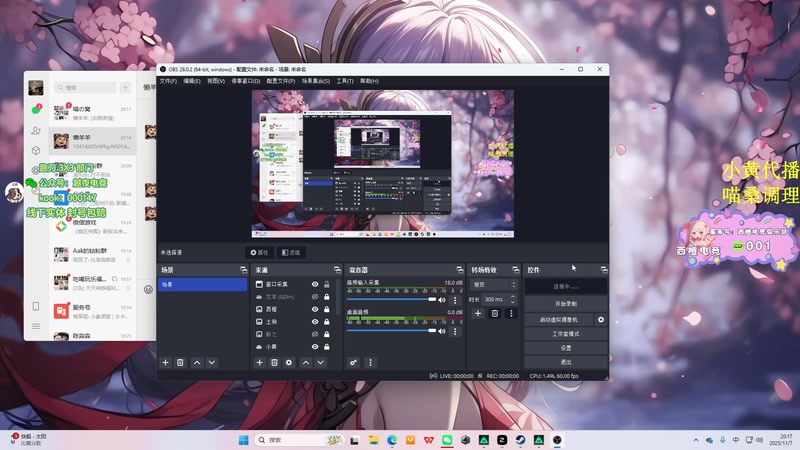Mute the mic audio input channel
The height and width of the screenshot is (450, 800).
(x=442, y=300)
